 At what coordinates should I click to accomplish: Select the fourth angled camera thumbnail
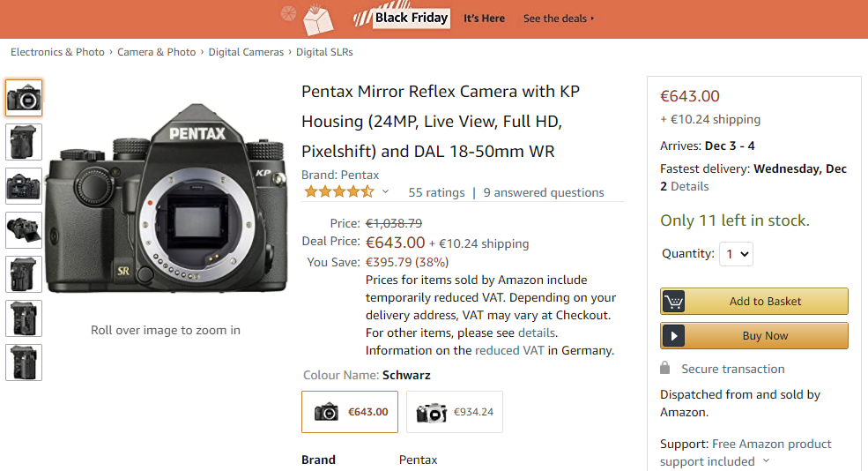click(24, 230)
